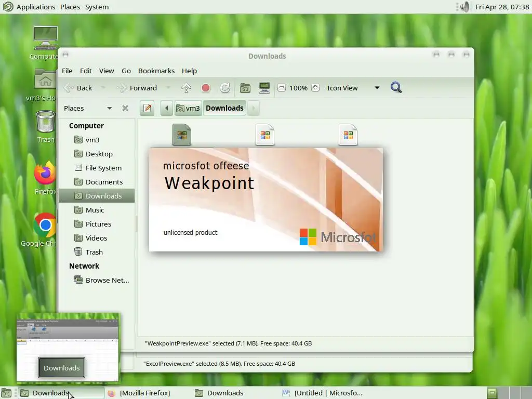532x399 pixels.
Task: Select File System in the sidebar
Action: click(x=97, y=168)
